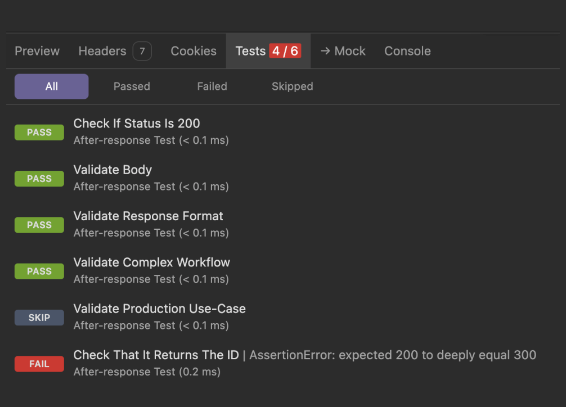Open the Mock tab with arrow
The image size is (566, 407).
[x=343, y=51]
